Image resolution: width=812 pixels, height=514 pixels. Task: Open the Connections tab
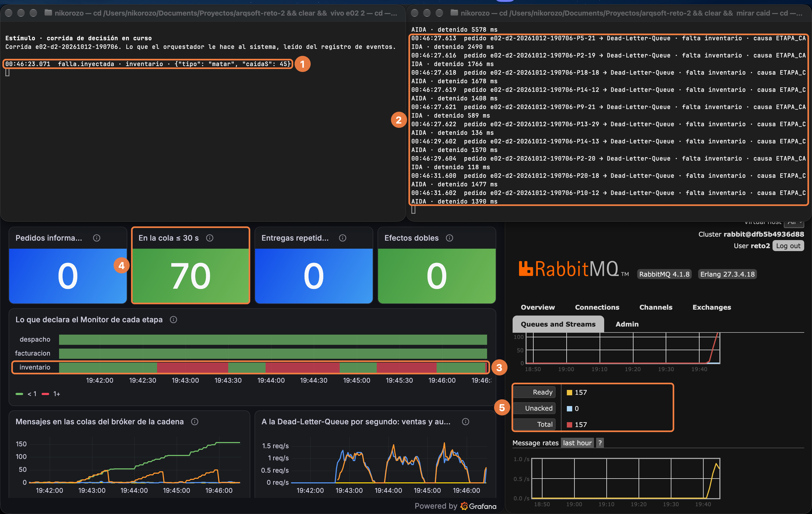point(597,307)
